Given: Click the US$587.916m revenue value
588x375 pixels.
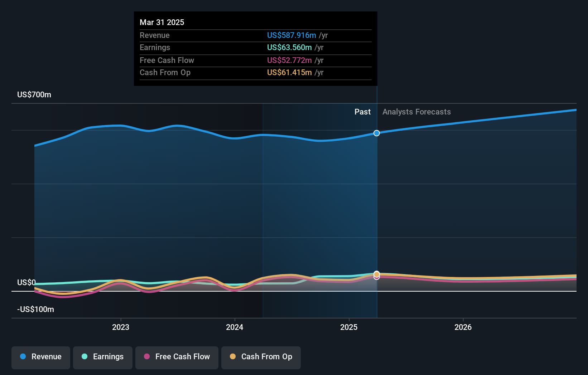Looking at the screenshot, I should [x=291, y=35].
